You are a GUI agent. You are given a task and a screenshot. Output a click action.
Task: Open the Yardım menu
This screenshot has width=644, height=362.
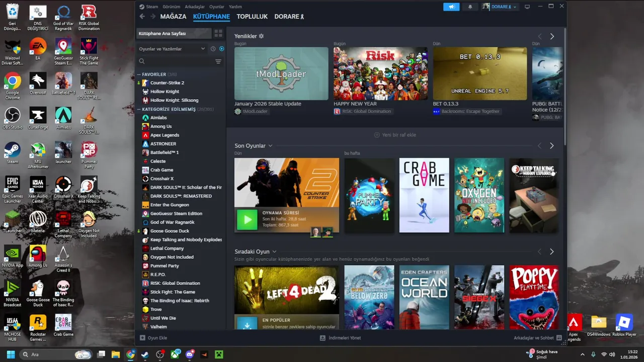click(x=235, y=7)
